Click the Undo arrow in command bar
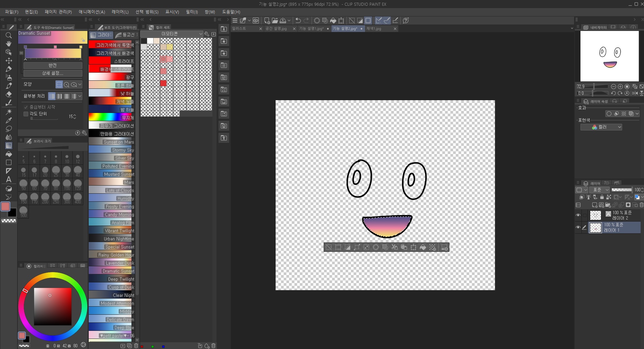The width and height of the screenshot is (644, 349). click(298, 21)
